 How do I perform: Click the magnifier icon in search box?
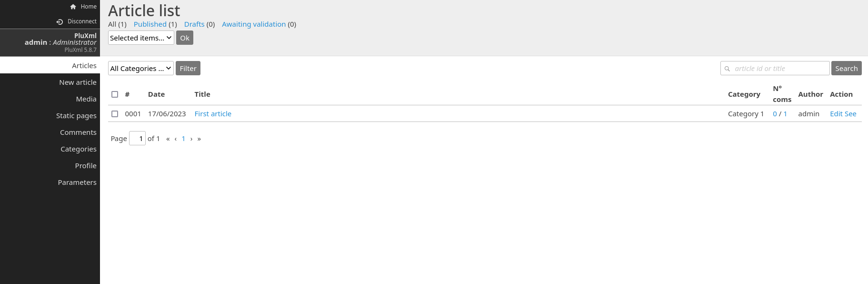pyautogui.click(x=727, y=69)
